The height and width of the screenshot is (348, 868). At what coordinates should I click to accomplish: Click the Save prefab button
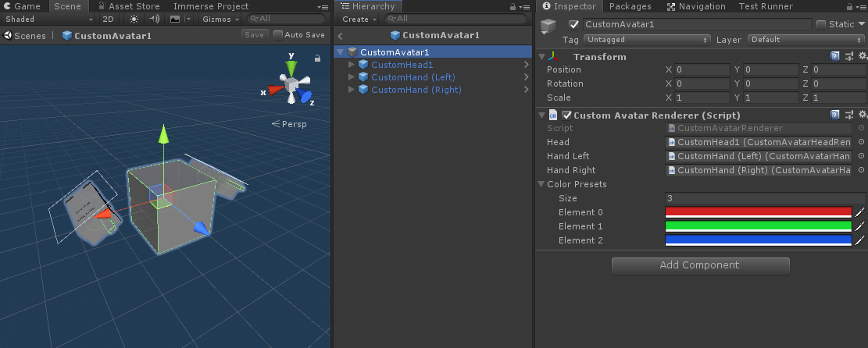(x=255, y=35)
